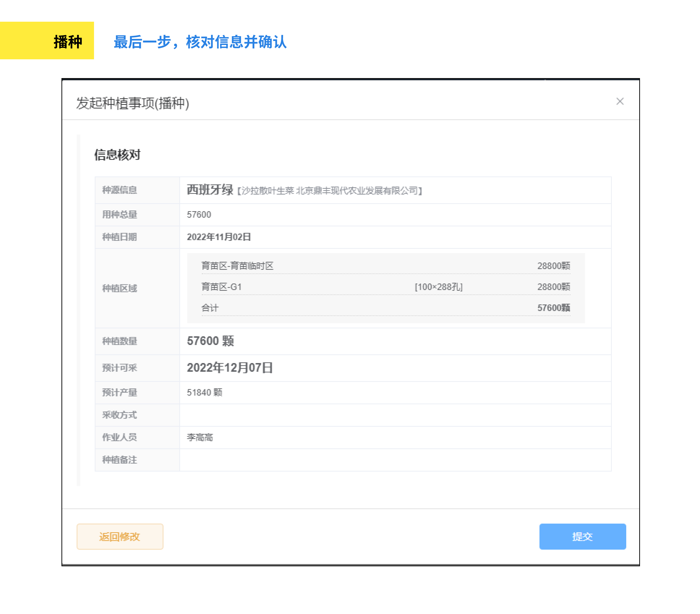This screenshot has height=614, width=700.
Task: Click expected yield 51840 颗
Action: pos(204,393)
